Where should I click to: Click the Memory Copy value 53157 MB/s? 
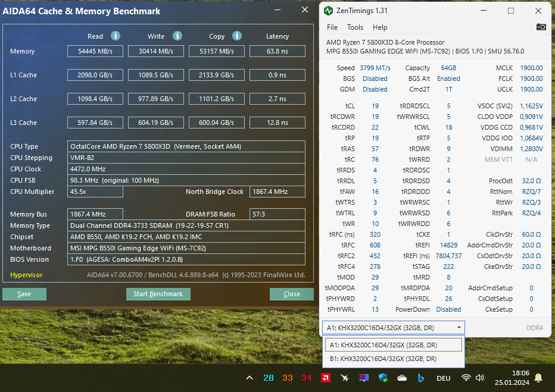point(217,51)
